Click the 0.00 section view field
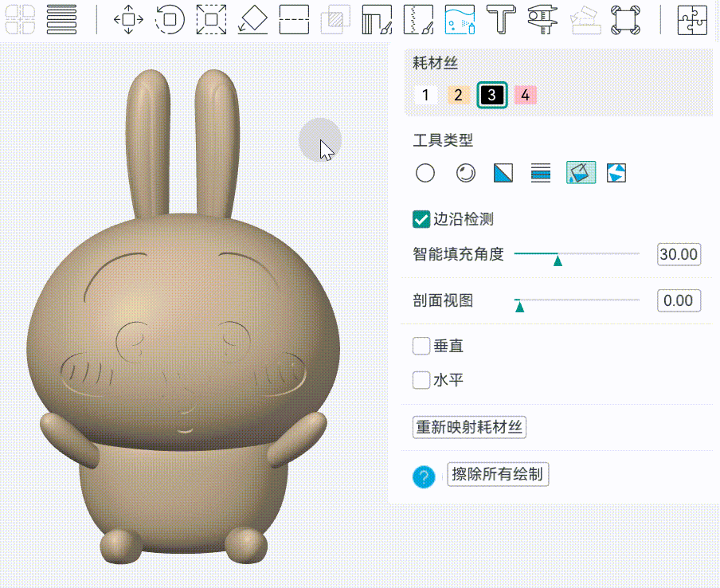 point(679,301)
